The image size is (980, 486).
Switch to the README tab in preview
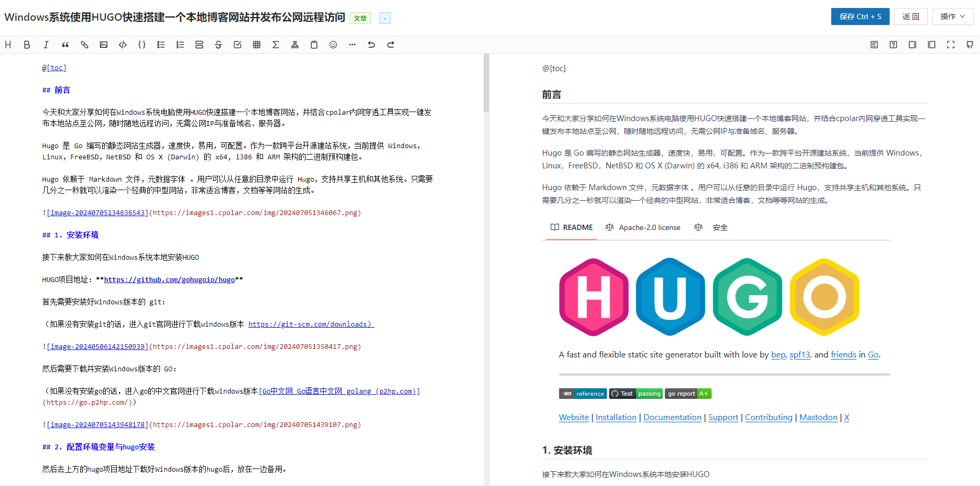click(572, 227)
